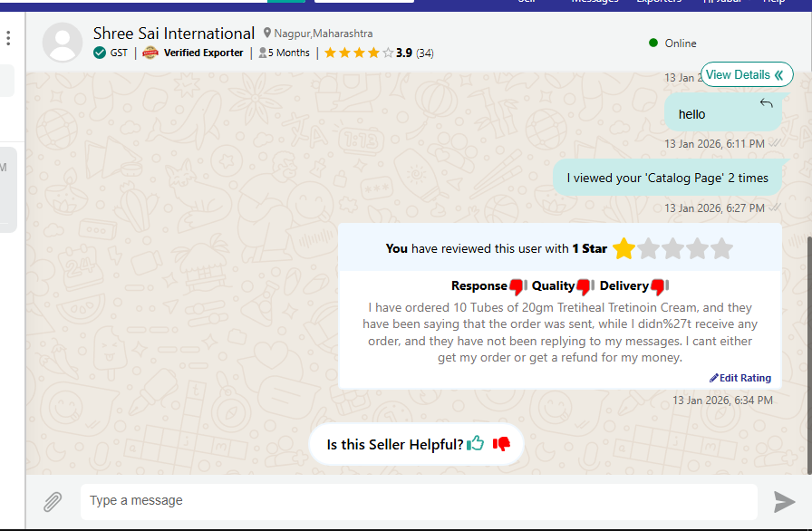Mark the seller as not helpful with the red thumbs down
Image resolution: width=812 pixels, height=531 pixels.
pos(501,444)
